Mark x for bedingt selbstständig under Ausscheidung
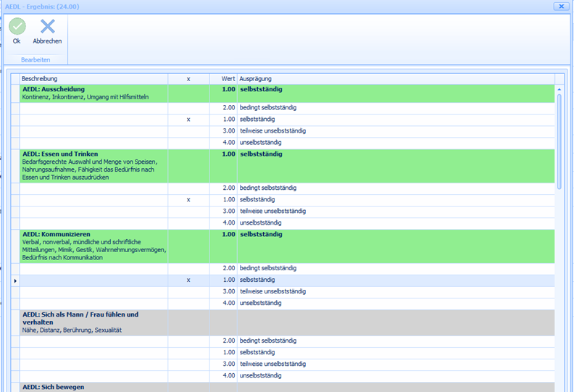The height and width of the screenshot is (392, 574). [188, 107]
